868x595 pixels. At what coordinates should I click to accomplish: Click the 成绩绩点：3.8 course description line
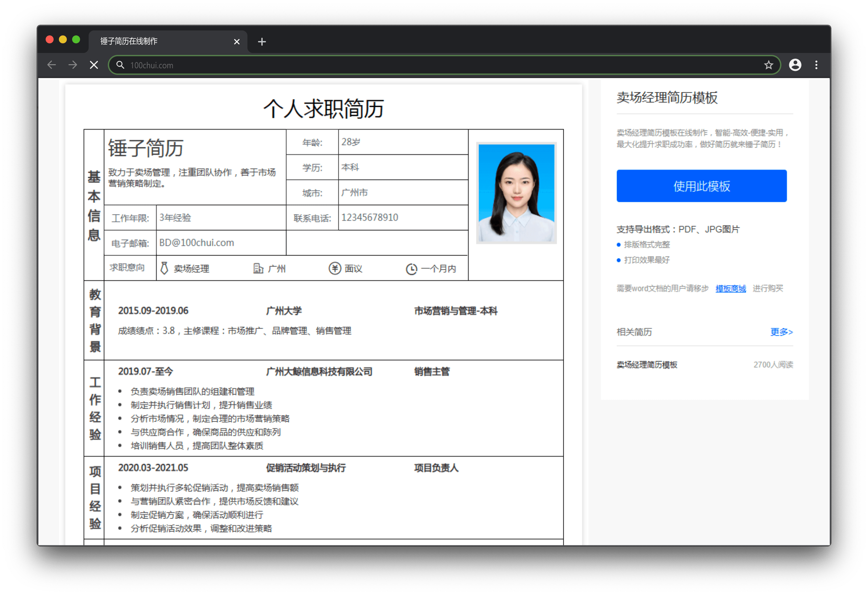click(x=235, y=330)
